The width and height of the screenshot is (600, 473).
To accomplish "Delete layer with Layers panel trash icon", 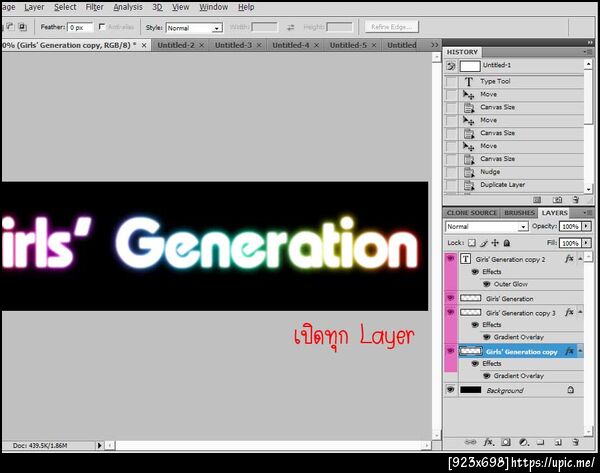I will click(576, 442).
